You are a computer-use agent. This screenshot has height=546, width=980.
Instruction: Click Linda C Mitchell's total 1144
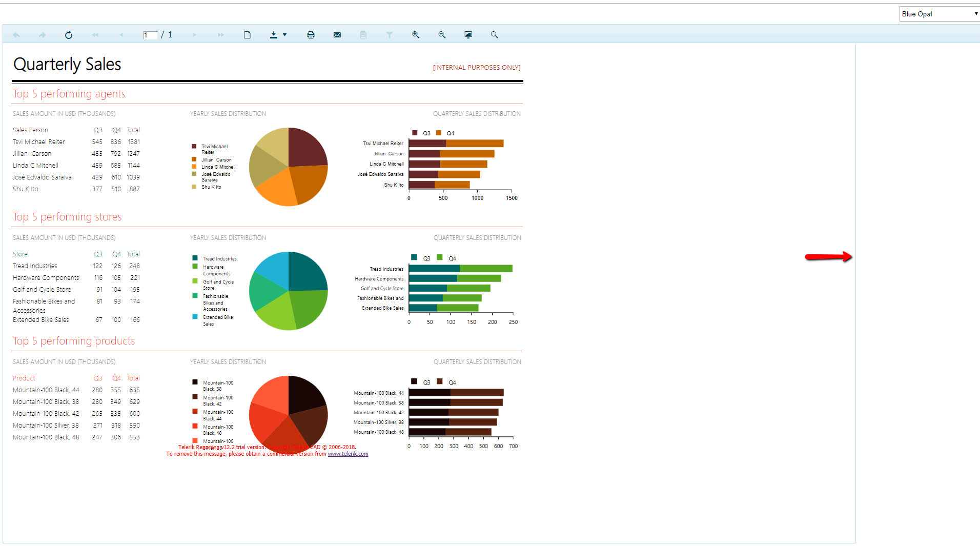tap(134, 166)
